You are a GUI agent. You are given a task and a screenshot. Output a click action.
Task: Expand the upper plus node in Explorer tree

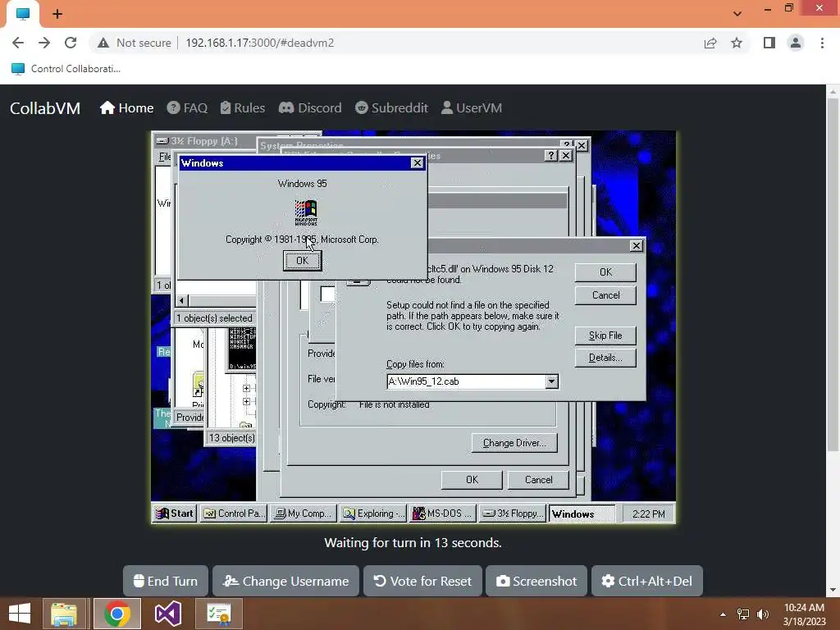(x=246, y=388)
